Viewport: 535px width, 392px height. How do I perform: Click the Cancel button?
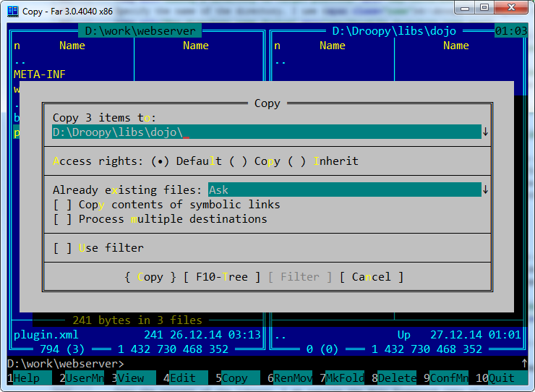pos(372,277)
